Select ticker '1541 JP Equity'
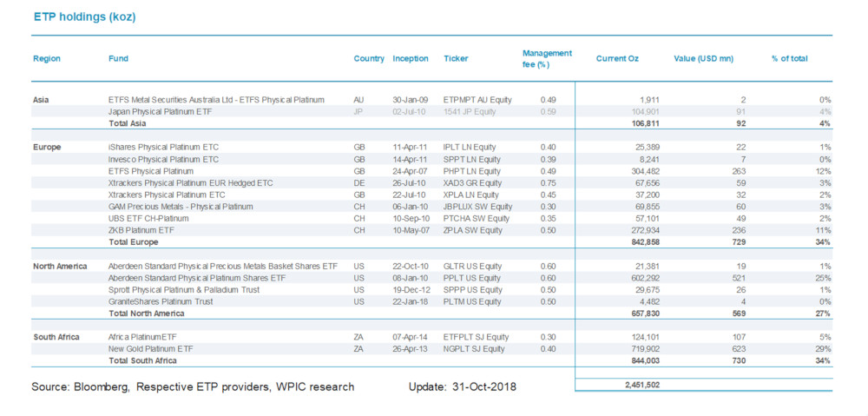 [x=470, y=112]
